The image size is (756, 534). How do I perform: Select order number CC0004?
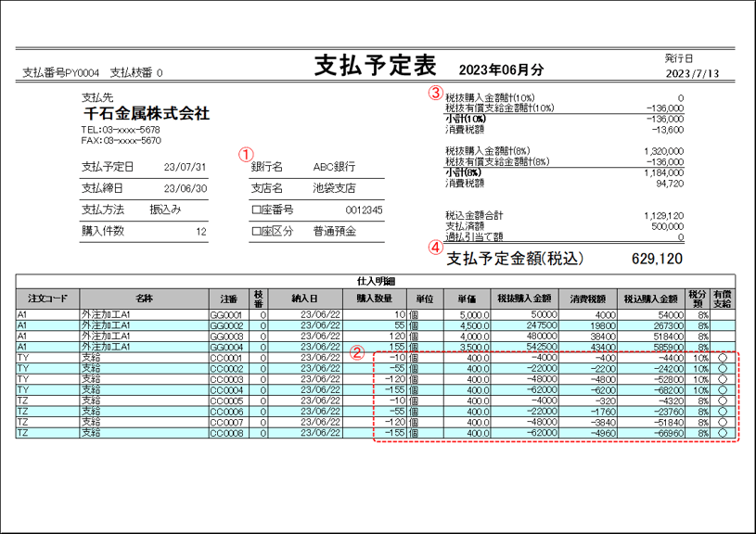coord(226,390)
